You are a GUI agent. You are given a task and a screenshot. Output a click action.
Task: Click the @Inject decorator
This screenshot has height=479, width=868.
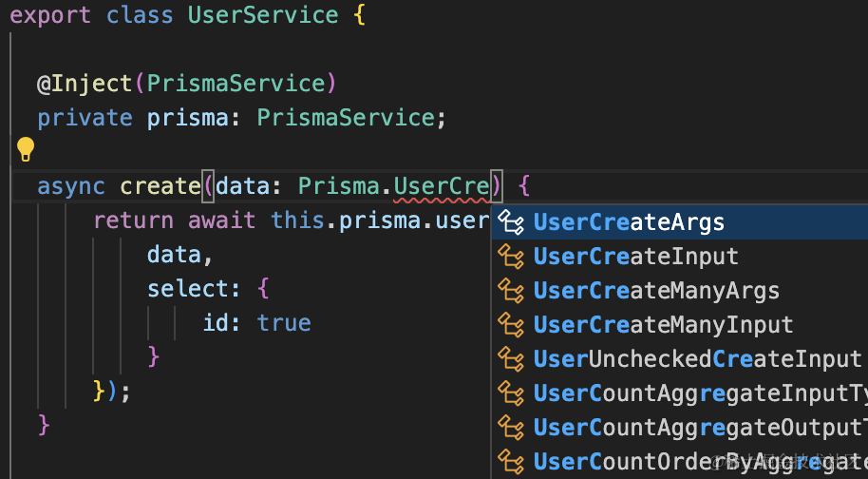pos(85,84)
